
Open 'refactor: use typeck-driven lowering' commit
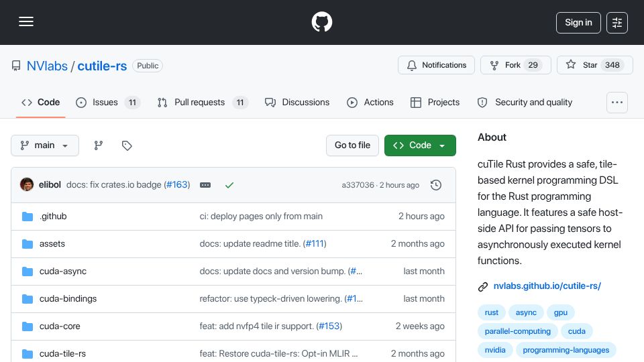coord(270,299)
